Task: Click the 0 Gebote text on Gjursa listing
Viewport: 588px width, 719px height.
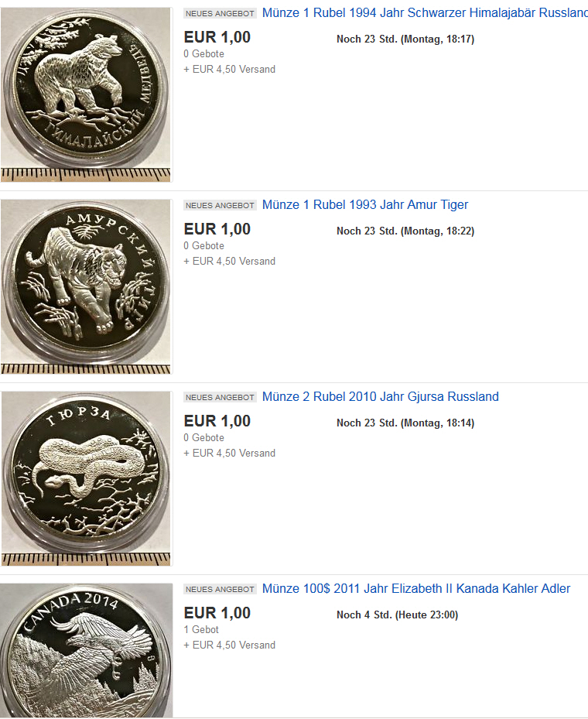Action: click(204, 437)
